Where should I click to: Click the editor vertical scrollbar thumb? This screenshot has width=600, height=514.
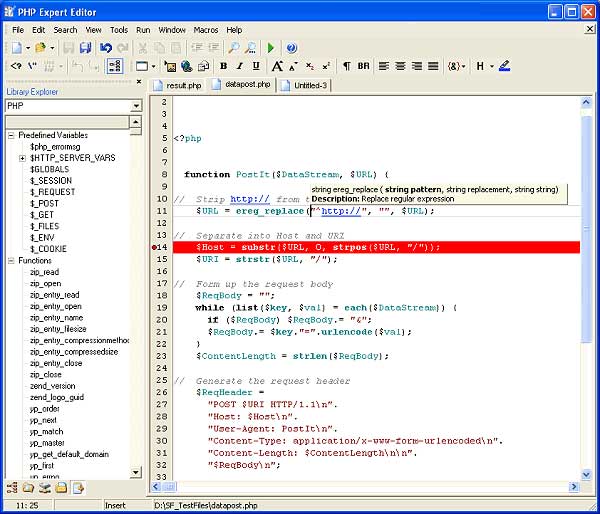click(586, 229)
